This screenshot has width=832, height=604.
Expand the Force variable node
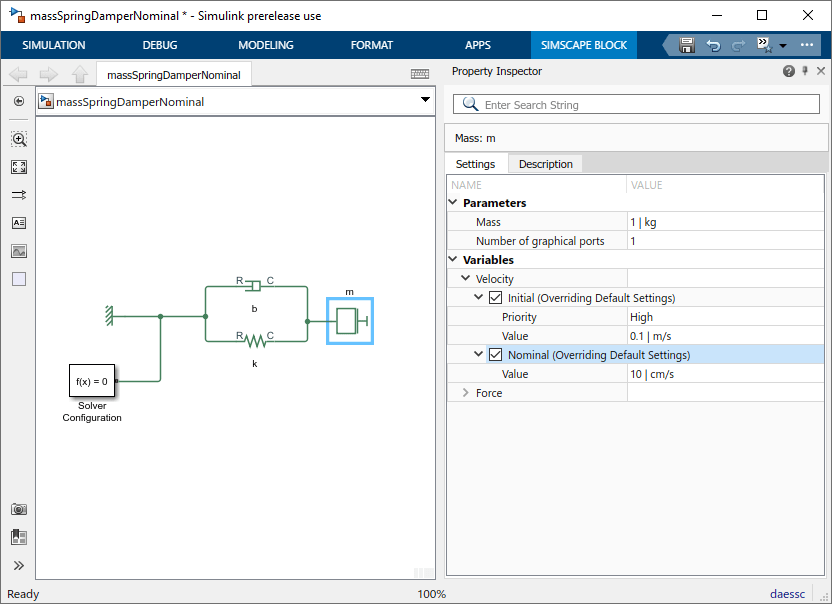pos(465,392)
